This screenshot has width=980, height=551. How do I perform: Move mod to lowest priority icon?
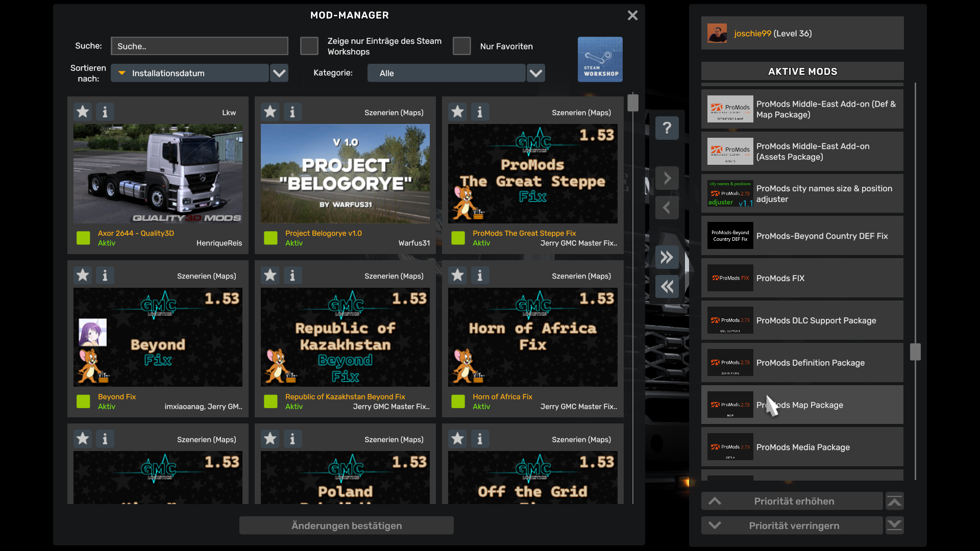895,525
